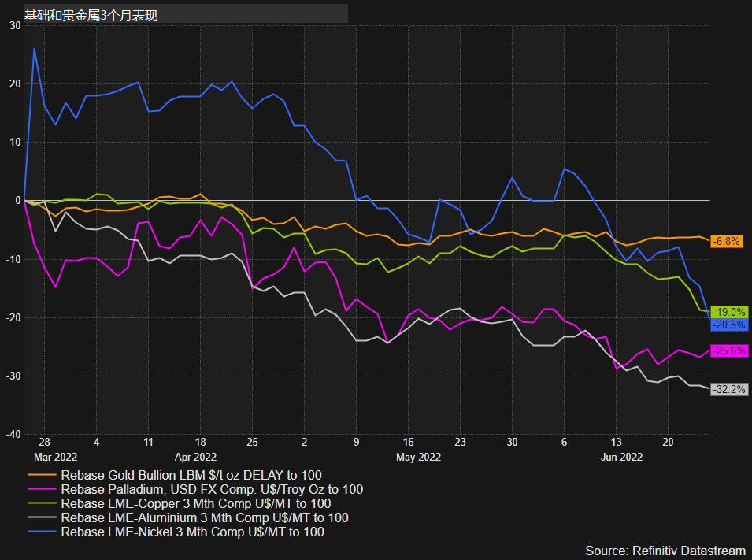Click x-axis date label 28
The width and height of the screenshot is (752, 560).
[x=45, y=442]
